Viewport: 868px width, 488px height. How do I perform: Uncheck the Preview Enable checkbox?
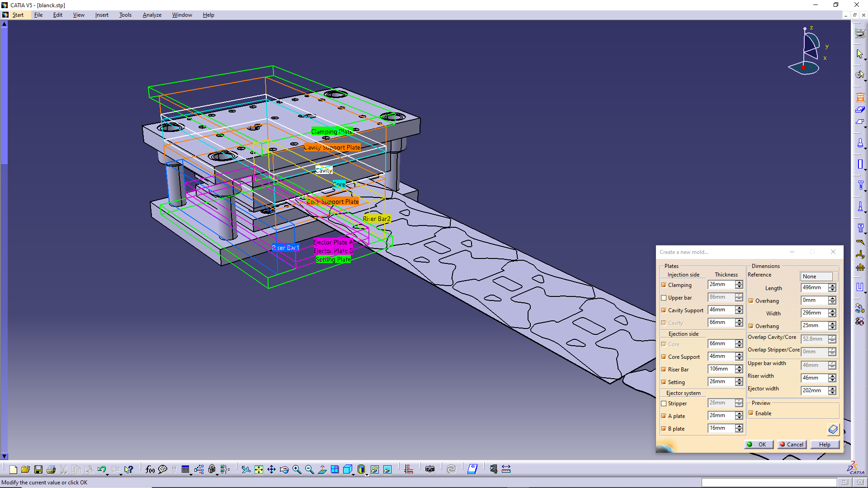pos(751,413)
